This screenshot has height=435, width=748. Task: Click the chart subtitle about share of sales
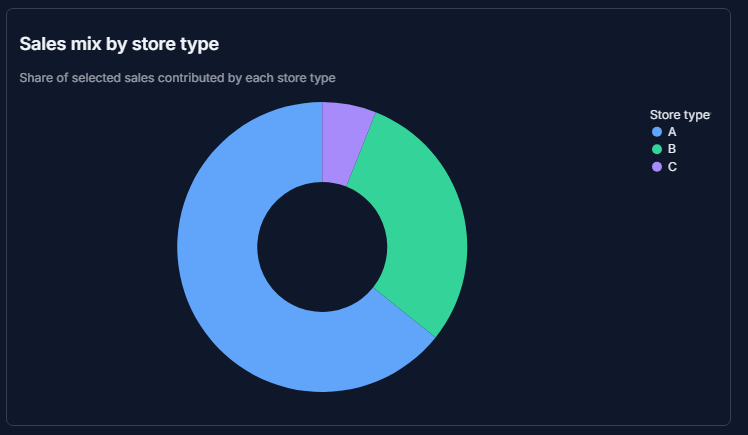click(177, 78)
